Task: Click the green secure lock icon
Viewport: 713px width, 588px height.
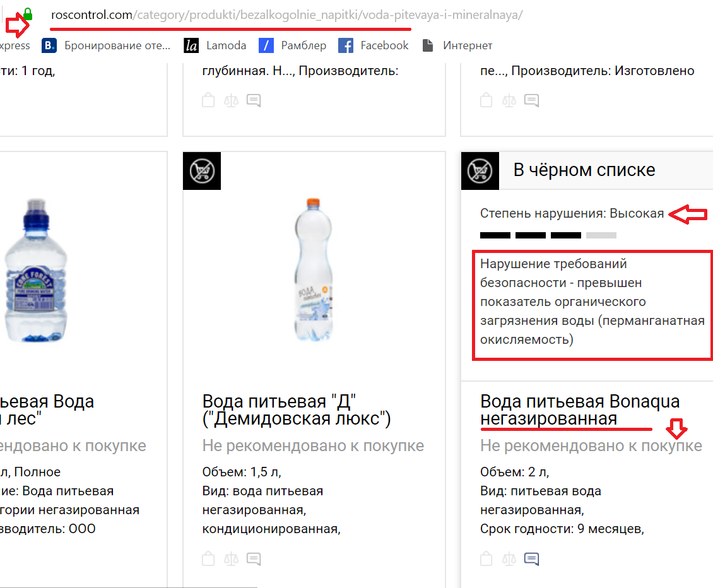Action: pos(28,14)
